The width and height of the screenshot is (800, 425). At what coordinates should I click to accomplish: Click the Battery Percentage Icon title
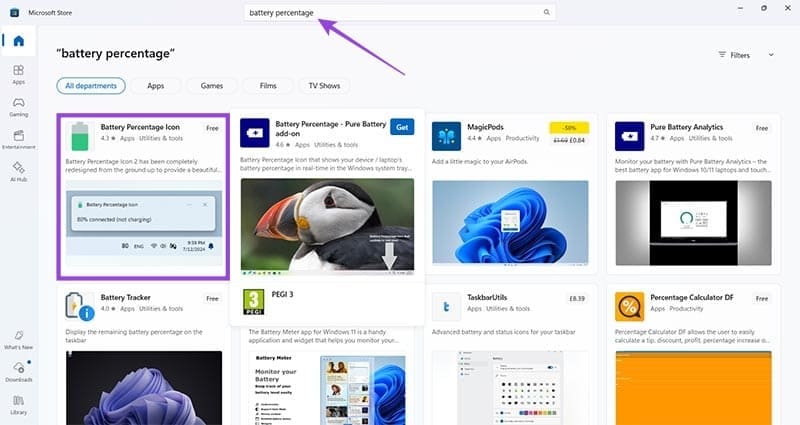tap(140, 127)
